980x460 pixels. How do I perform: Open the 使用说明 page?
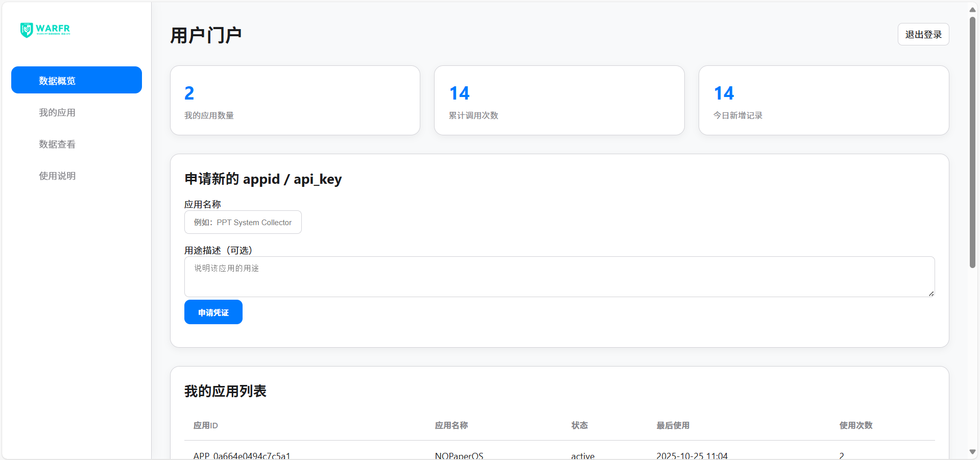57,176
